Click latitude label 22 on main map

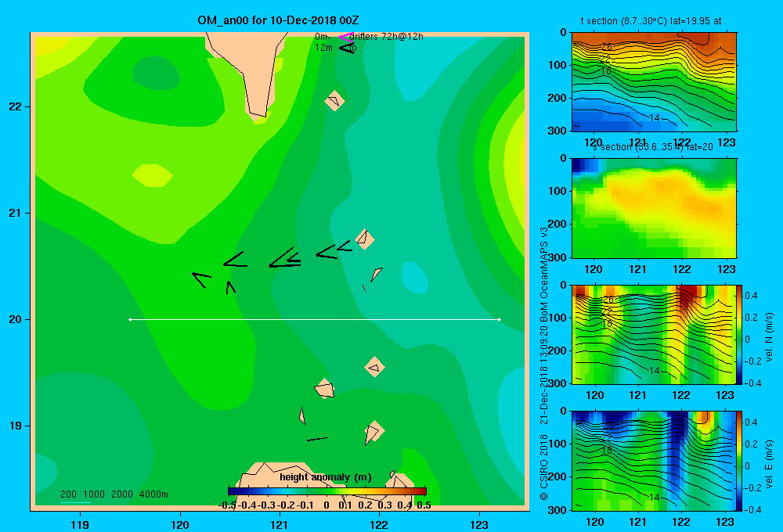15,106
